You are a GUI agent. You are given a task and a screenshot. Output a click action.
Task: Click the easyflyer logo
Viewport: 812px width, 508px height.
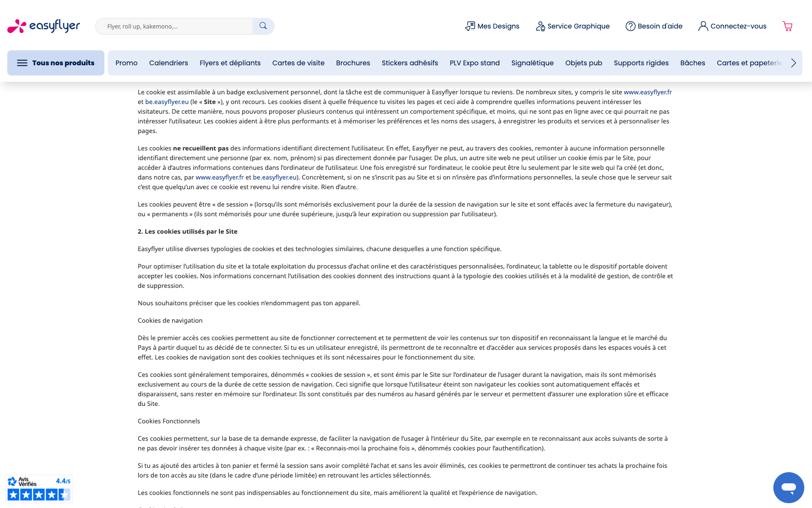coord(43,26)
